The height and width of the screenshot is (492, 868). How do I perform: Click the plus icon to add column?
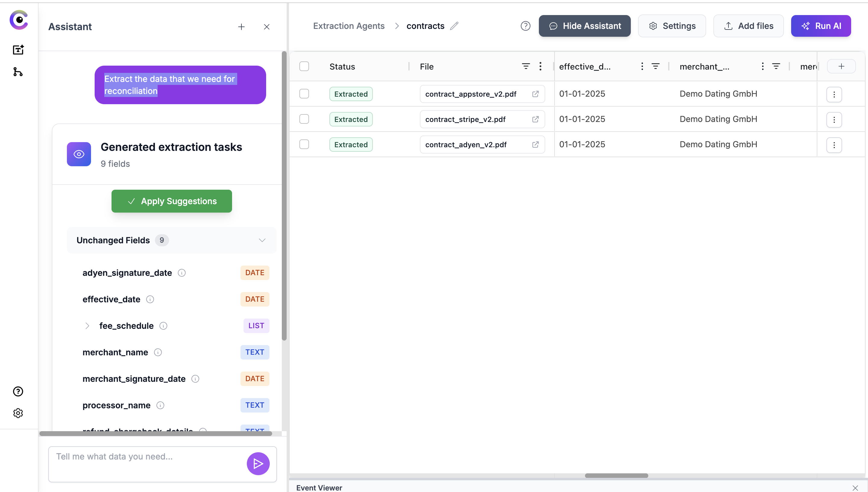[x=841, y=66]
